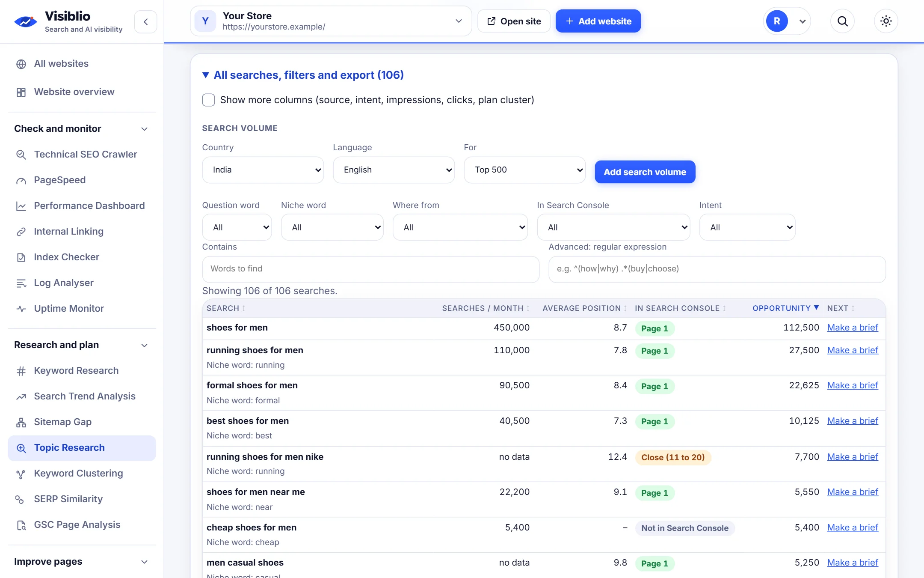
Task: Click the plus icon in Add website
Action: [x=569, y=21]
